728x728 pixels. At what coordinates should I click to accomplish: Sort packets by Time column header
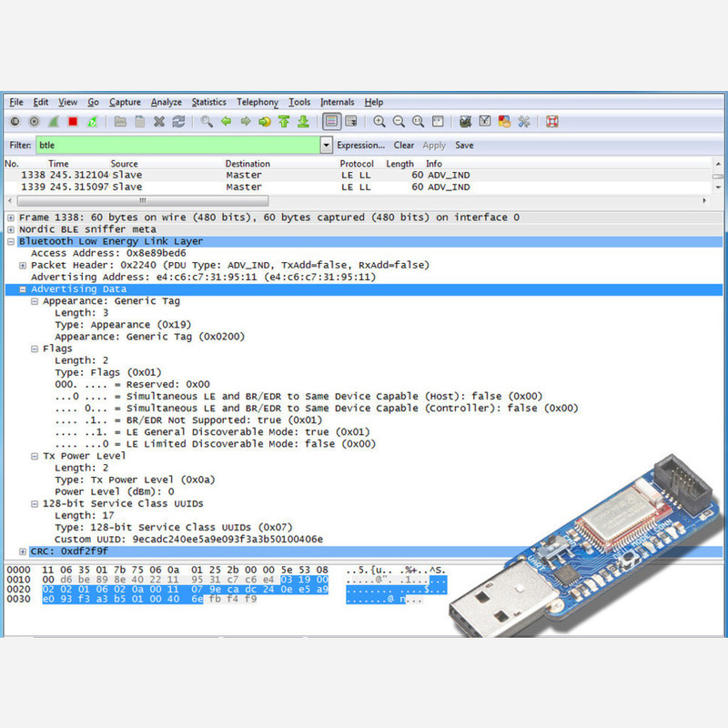coord(58,164)
